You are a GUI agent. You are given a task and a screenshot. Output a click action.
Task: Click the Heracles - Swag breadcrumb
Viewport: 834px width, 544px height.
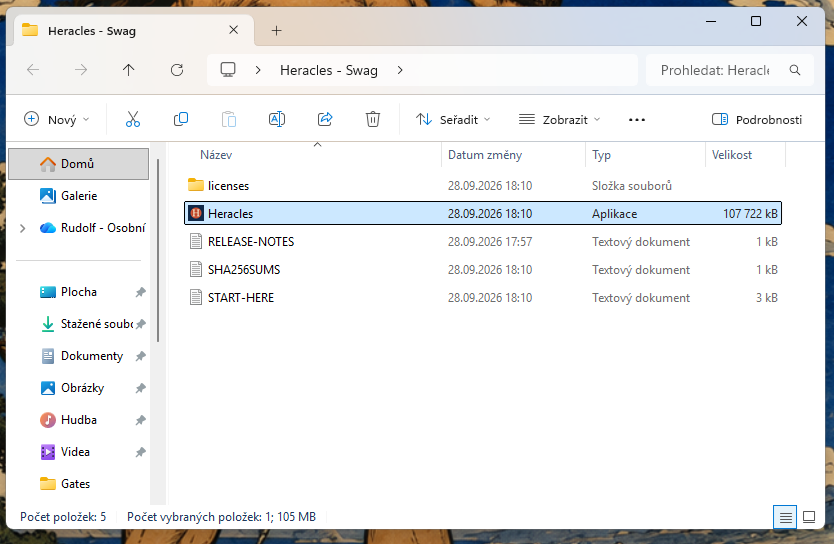point(329,70)
